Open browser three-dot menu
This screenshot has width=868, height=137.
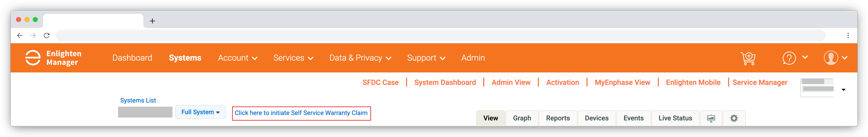[848, 35]
